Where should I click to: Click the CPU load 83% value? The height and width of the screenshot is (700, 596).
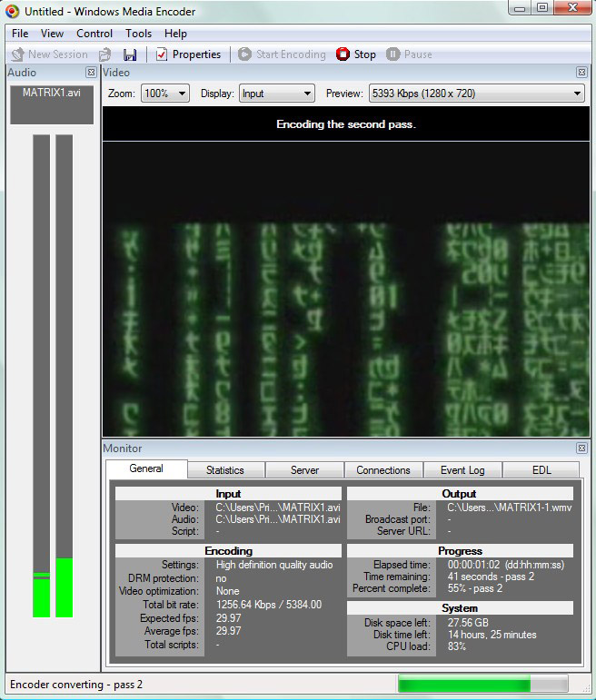457,646
